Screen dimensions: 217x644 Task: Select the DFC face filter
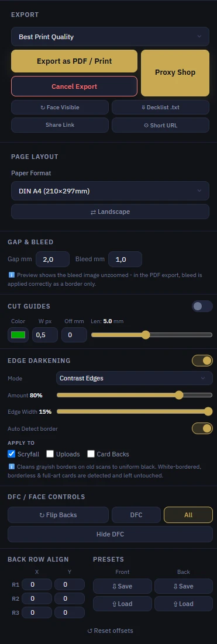[136, 515]
